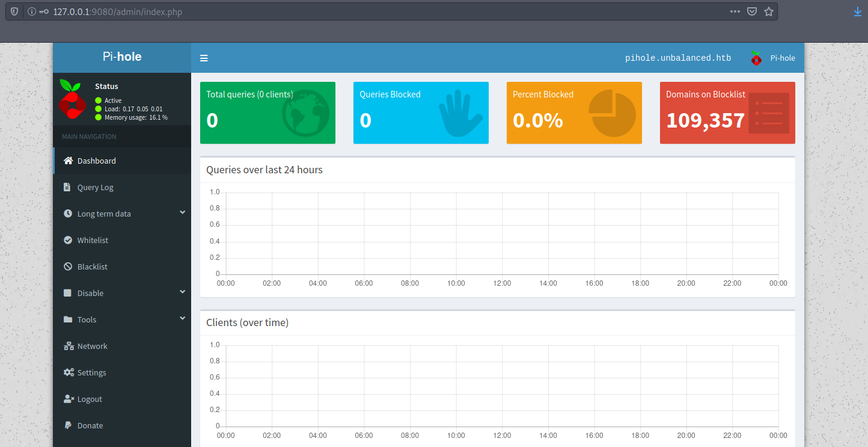The height and width of the screenshot is (447, 868).
Task: Click the browser bookmark star icon
Action: click(768, 11)
